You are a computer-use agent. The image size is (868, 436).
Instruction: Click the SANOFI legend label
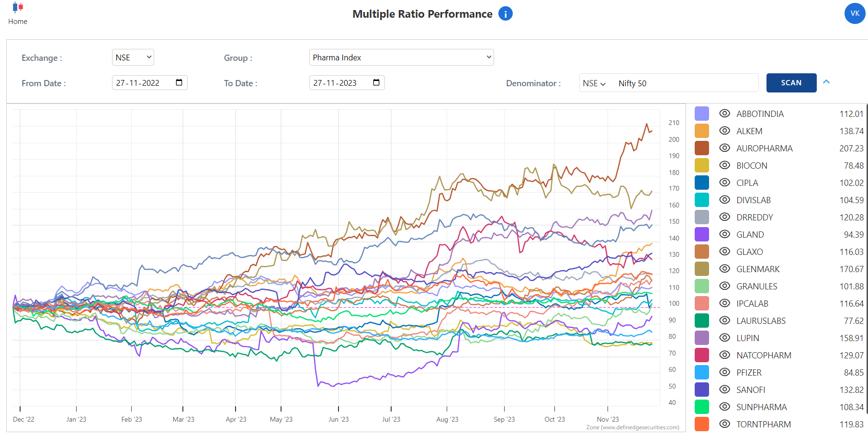[x=751, y=390]
